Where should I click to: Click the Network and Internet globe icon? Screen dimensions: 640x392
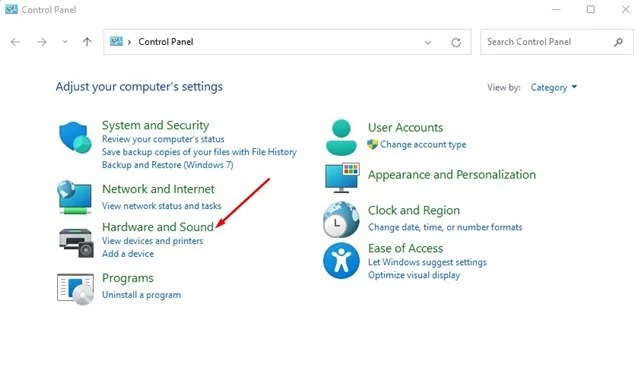(x=74, y=198)
